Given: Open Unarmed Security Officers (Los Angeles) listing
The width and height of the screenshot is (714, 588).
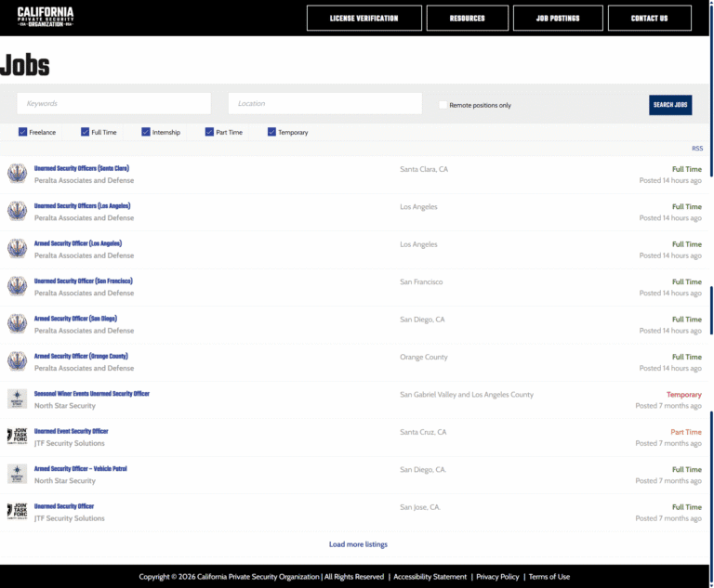Looking at the screenshot, I should pos(83,205).
